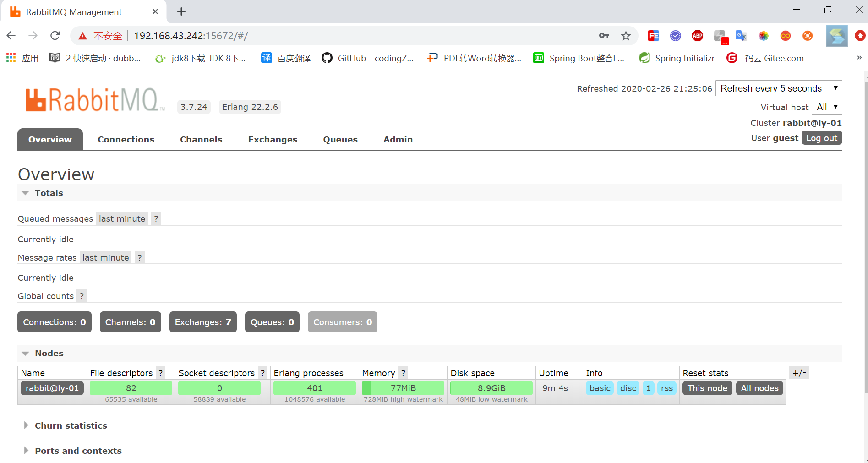Viewport: 868px width, 463px height.
Task: Change Message rates last minute range
Action: pyautogui.click(x=105, y=257)
